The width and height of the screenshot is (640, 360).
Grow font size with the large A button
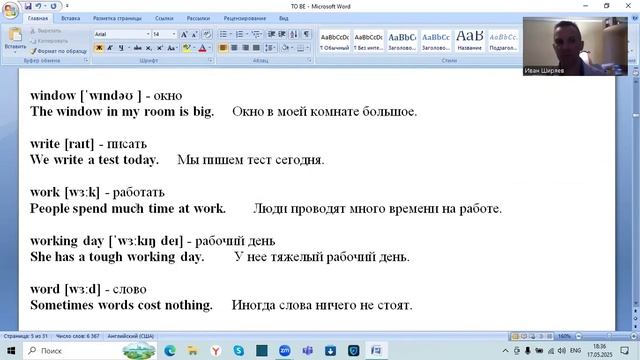184,34
